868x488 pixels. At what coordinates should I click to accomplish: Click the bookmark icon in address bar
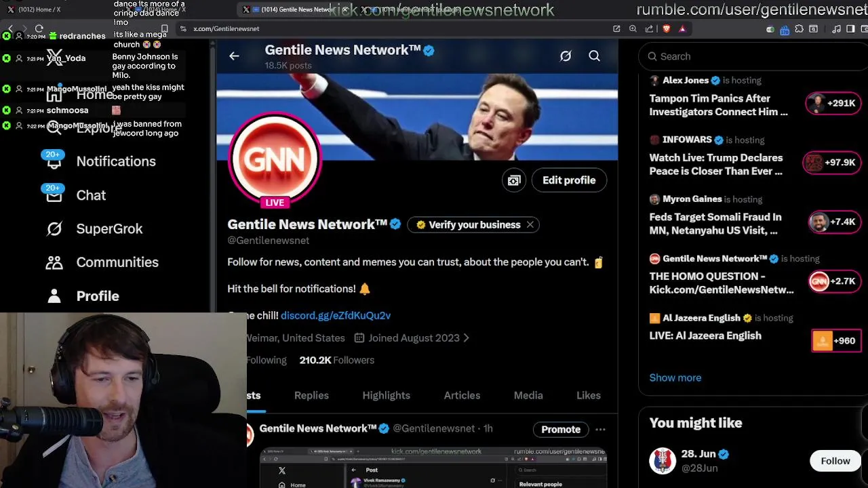click(165, 28)
